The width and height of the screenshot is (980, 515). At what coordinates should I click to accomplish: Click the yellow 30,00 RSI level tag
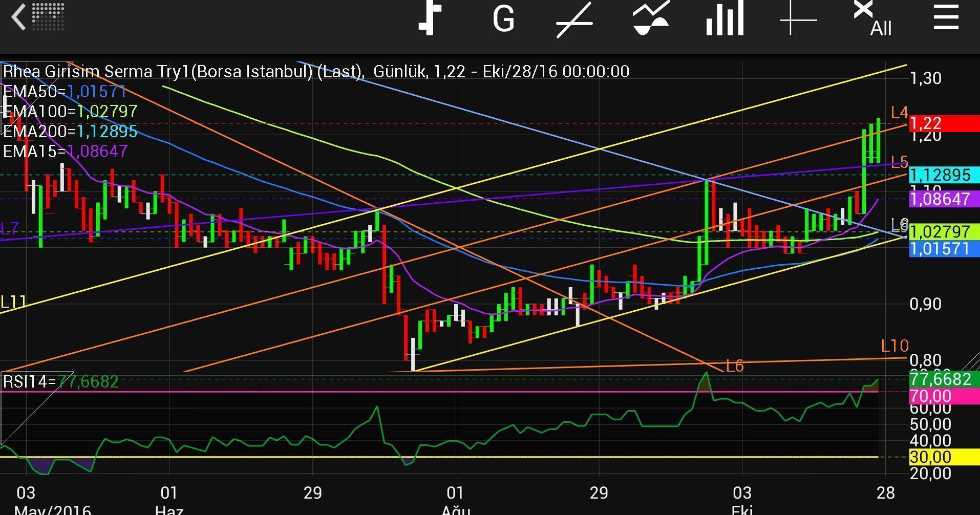[x=943, y=457]
